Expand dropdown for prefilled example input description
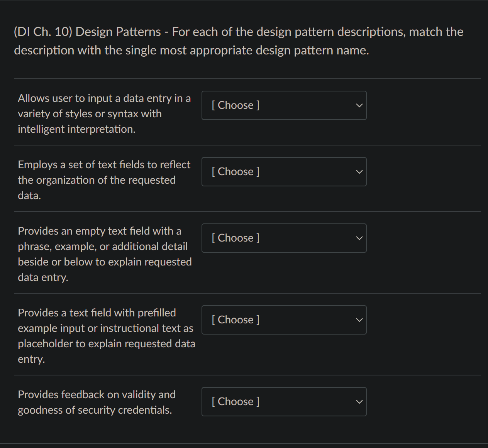 click(x=284, y=320)
